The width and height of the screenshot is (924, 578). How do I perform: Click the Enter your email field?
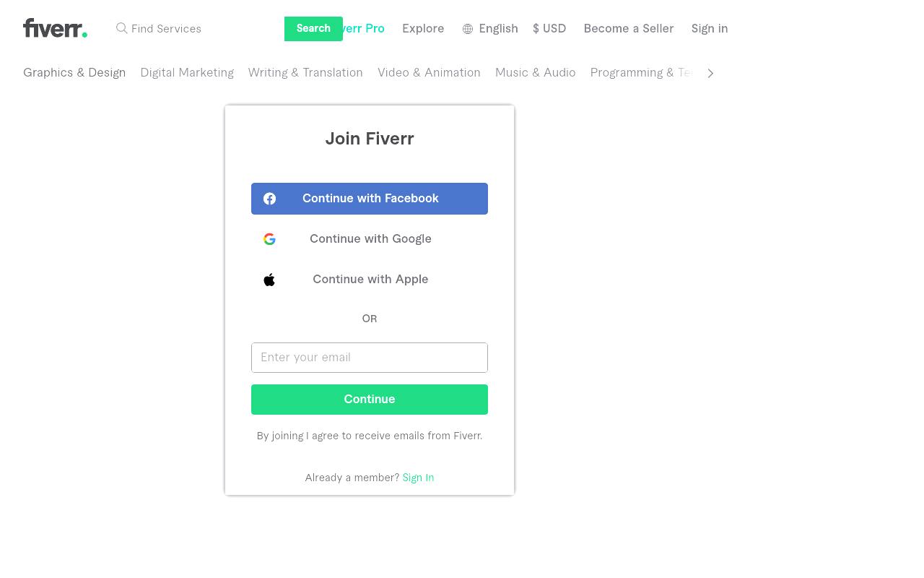coord(370,358)
